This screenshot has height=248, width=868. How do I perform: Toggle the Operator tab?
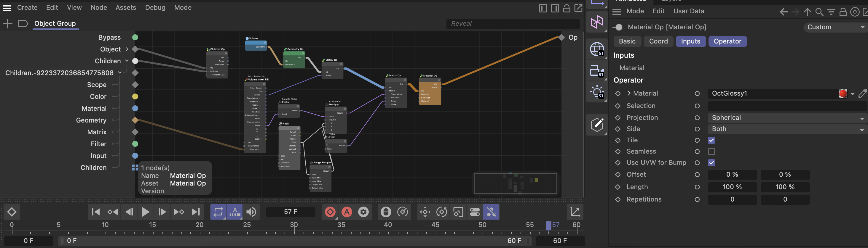point(727,41)
